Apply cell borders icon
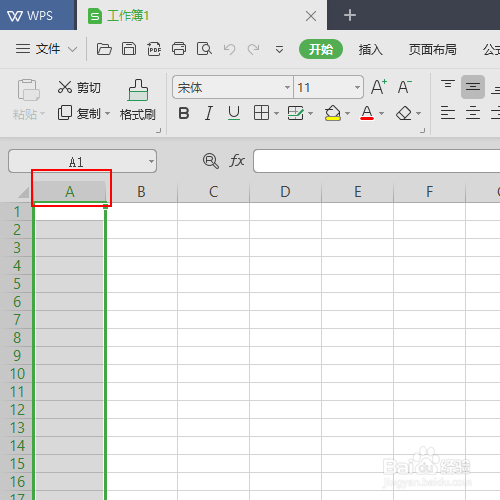Screen dimensions: 500x500 (x=261, y=113)
